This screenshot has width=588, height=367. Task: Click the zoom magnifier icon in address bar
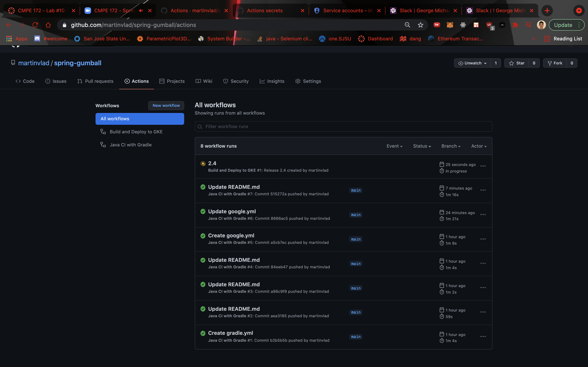coord(407,25)
